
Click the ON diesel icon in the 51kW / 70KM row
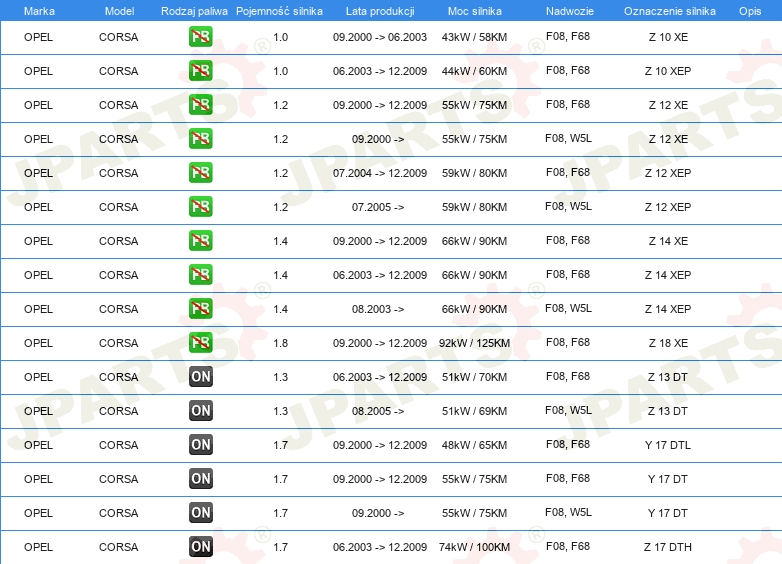pos(200,376)
